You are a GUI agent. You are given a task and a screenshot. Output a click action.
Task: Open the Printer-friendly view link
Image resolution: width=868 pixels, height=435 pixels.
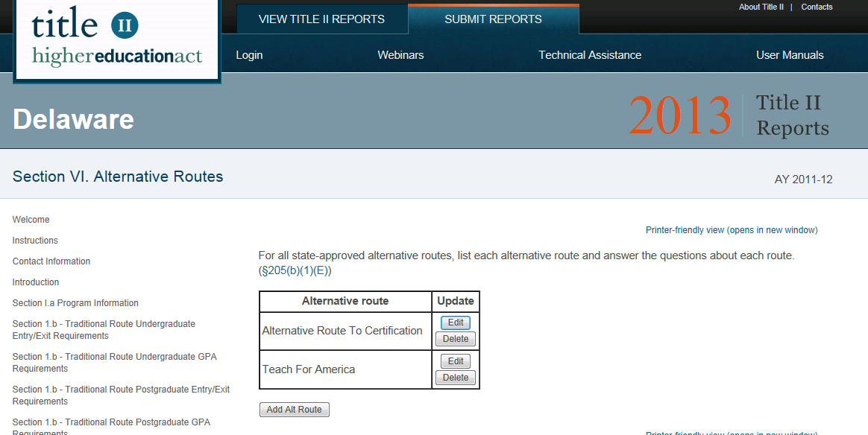[732, 230]
